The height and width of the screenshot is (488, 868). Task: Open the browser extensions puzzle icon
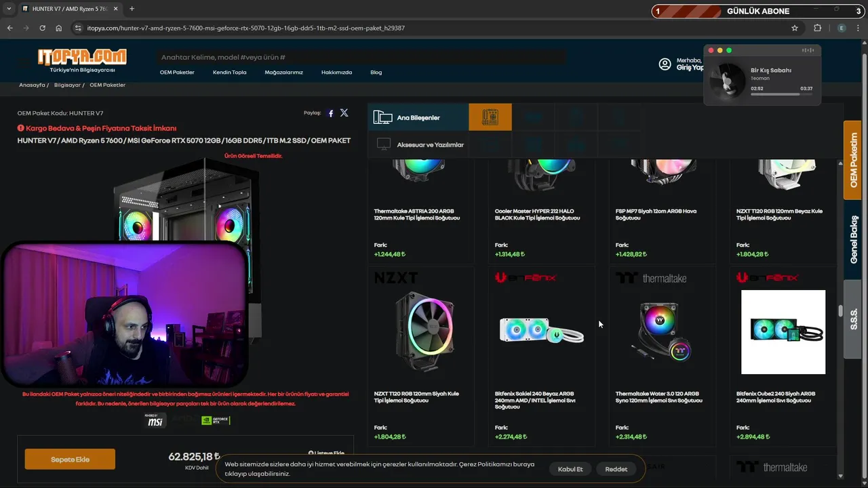click(817, 28)
